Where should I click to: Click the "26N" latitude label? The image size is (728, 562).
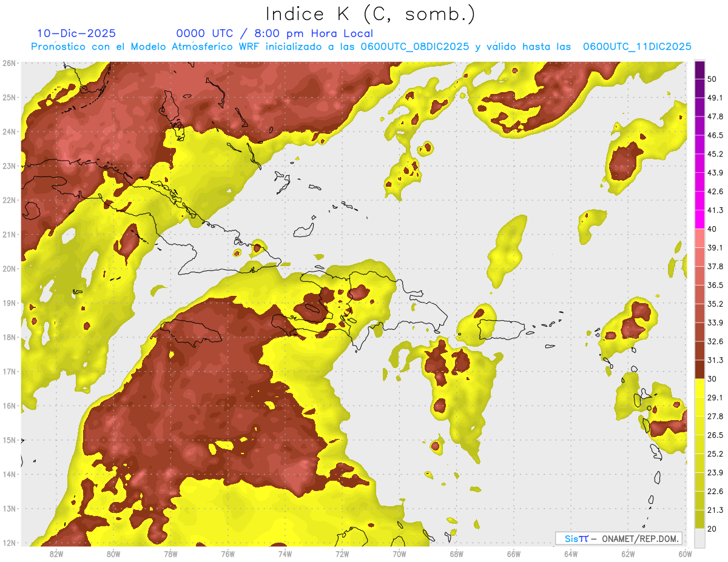[x=9, y=63]
